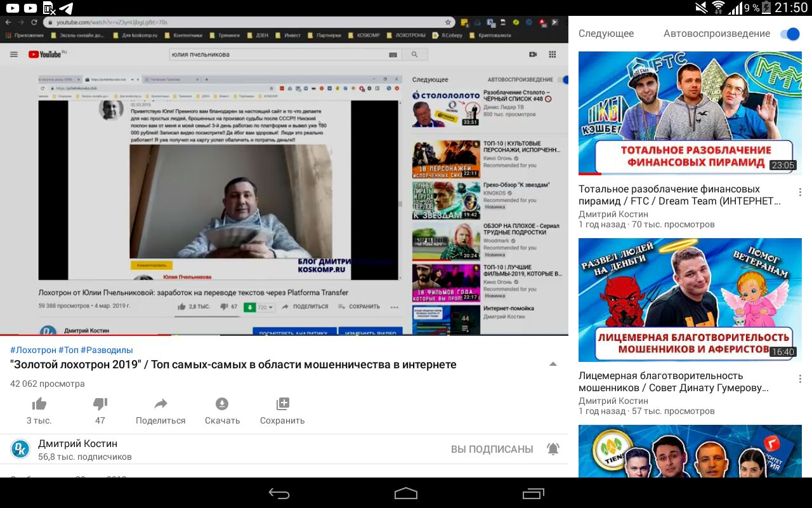812x508 pixels.
Task: Tap the ВЫ ПОДПИСАНЫ subscription button
Action: click(x=492, y=449)
